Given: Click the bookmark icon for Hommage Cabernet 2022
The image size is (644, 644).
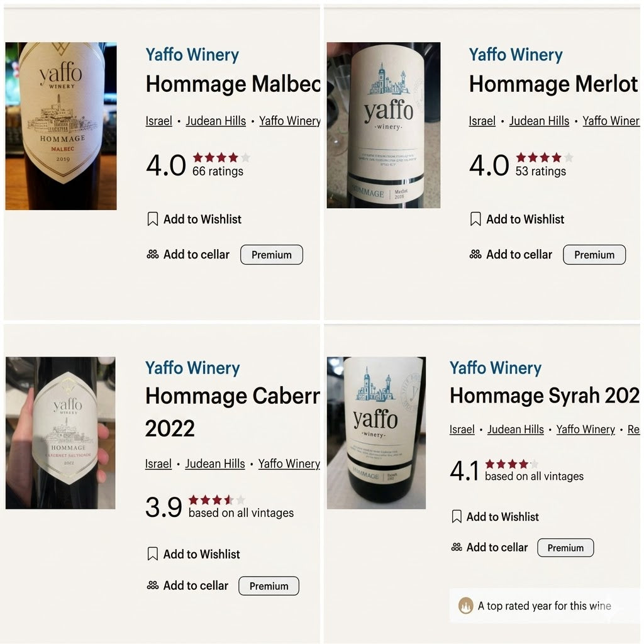Looking at the screenshot, I should point(152,554).
